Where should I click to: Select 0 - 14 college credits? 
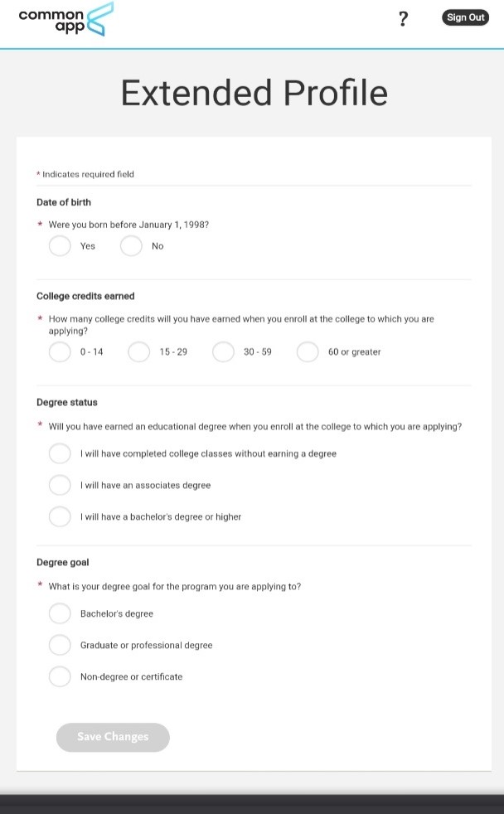click(60, 352)
